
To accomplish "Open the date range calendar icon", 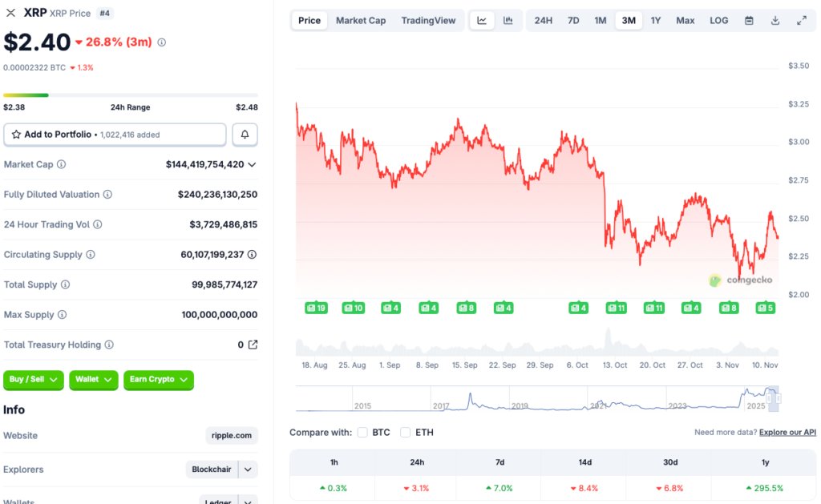I will [749, 20].
